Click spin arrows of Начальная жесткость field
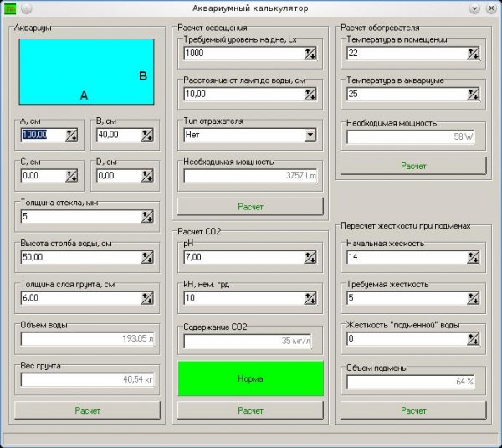Viewport: 502px width, 448px height. pyautogui.click(x=474, y=257)
